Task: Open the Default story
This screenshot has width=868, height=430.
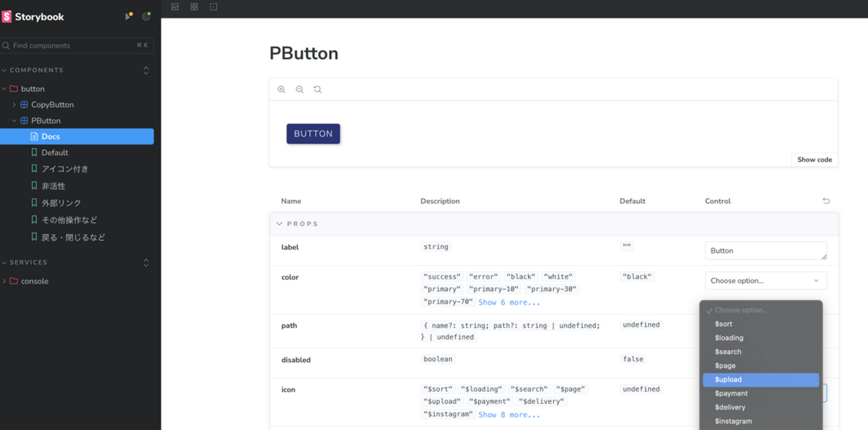Action: tap(55, 153)
